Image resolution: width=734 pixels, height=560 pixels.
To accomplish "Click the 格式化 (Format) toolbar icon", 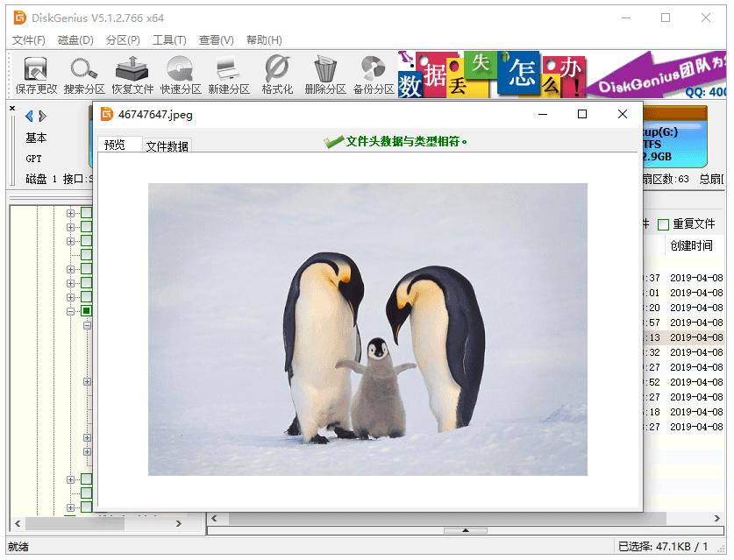I will pyautogui.click(x=277, y=74).
